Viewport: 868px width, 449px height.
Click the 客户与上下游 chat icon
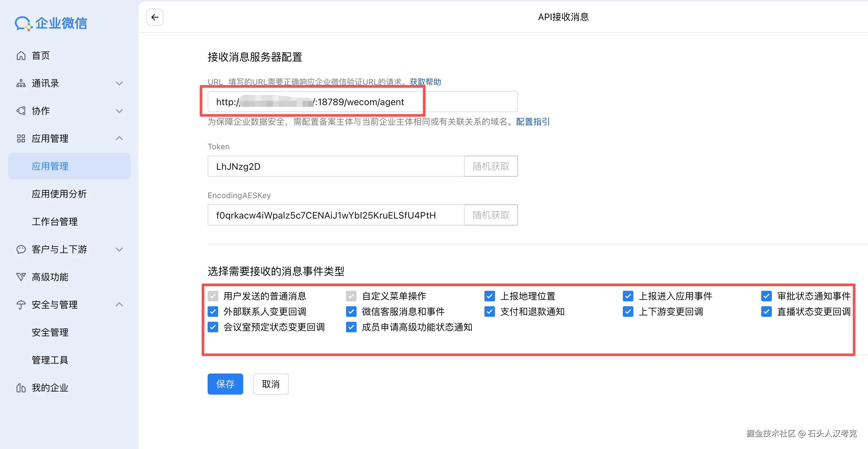tap(21, 250)
